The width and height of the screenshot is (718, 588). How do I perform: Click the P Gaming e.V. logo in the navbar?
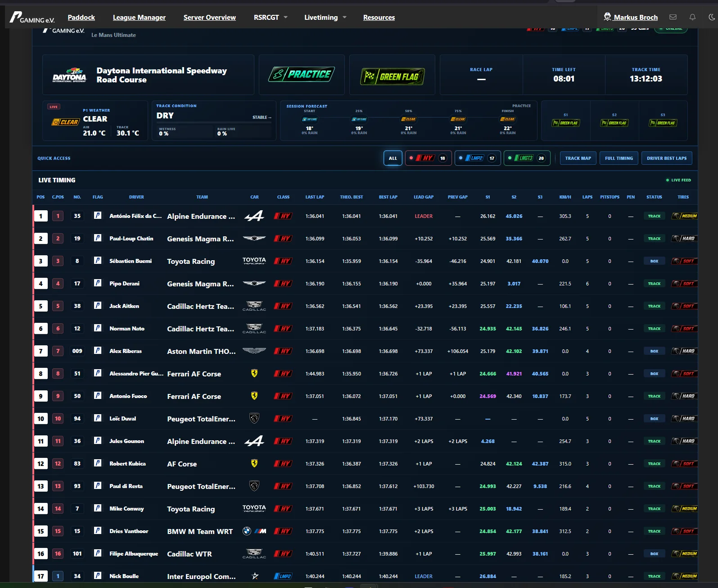[x=32, y=18]
